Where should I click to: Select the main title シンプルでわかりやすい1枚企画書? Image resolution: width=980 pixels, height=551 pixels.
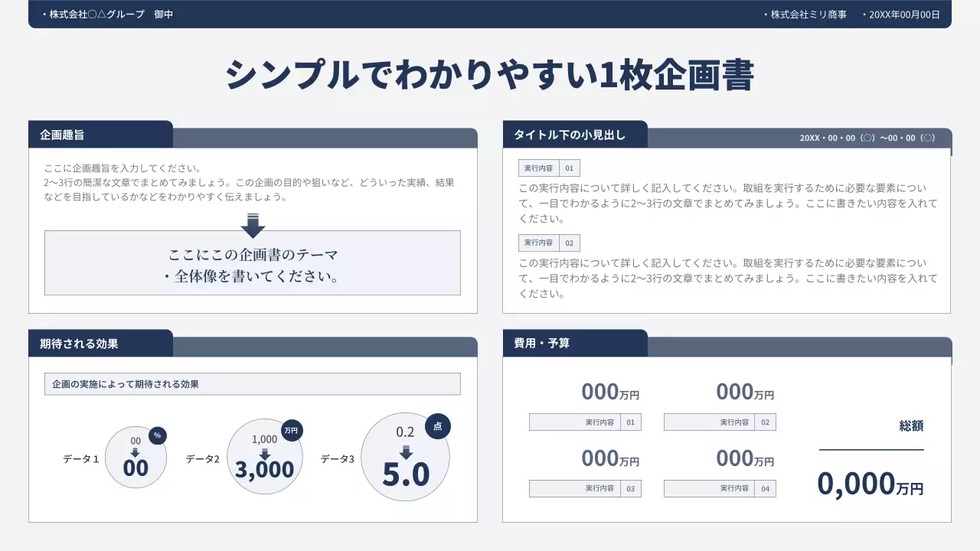[490, 75]
